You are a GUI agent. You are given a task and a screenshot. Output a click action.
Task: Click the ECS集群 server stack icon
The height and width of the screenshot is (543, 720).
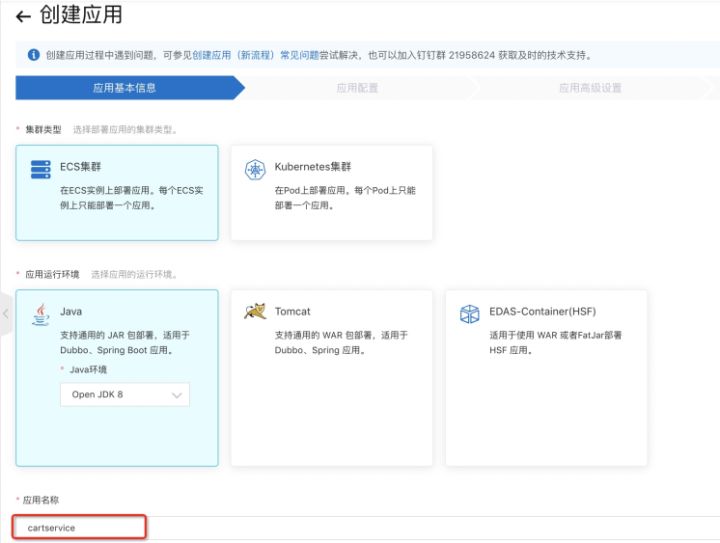coord(40,169)
